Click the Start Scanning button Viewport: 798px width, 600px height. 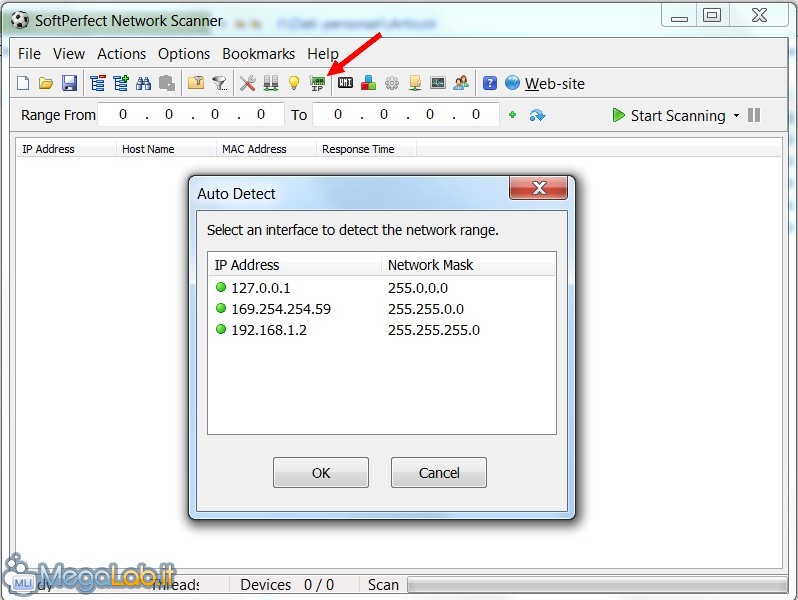point(669,116)
